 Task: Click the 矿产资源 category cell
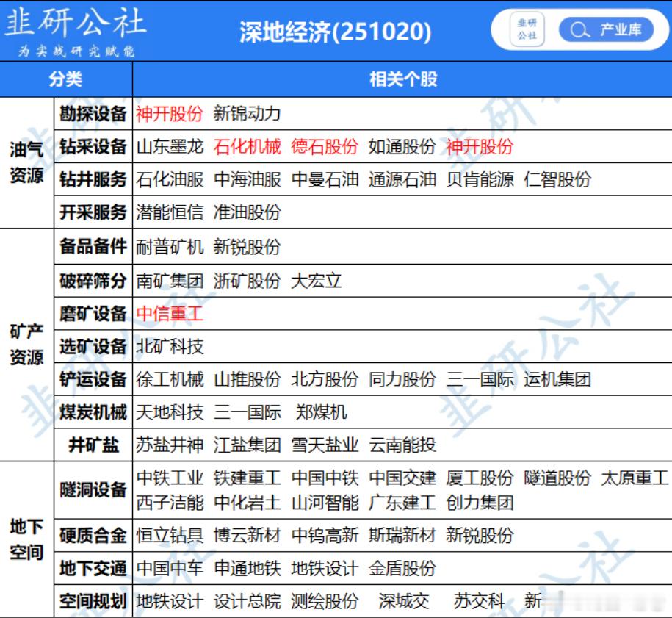[26, 345]
